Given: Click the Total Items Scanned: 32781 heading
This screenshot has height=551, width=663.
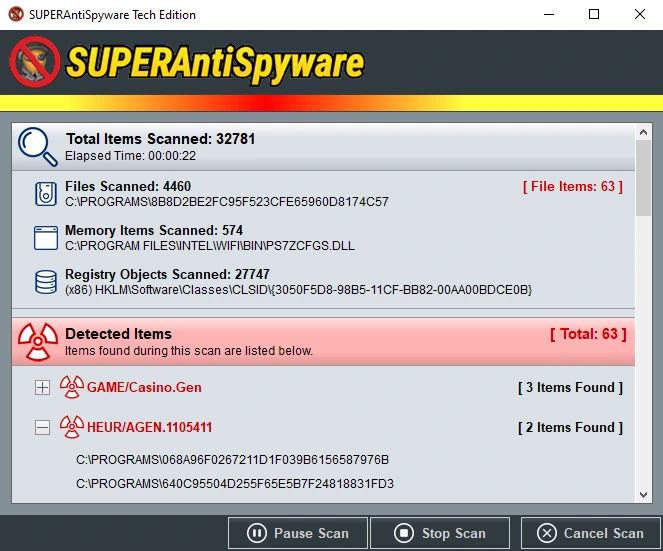Looking at the screenshot, I should (x=160, y=139).
